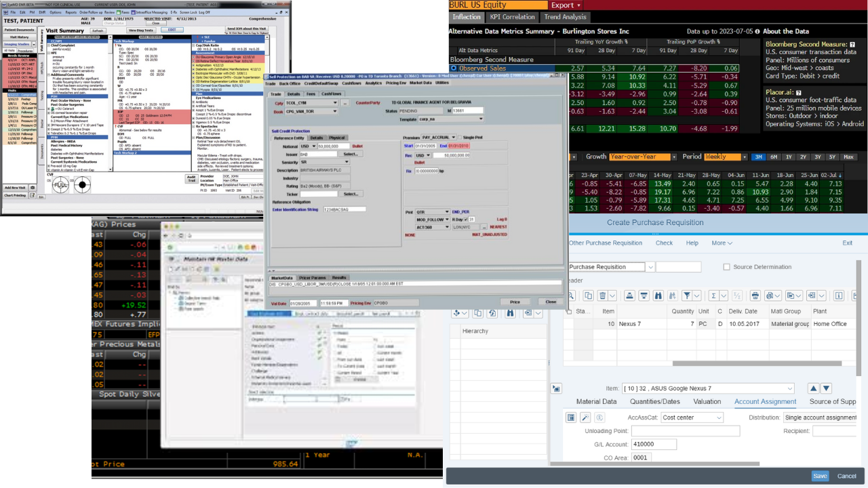Click Save in the purchase requisition
The width and height of the screenshot is (868, 488).
[x=820, y=476]
